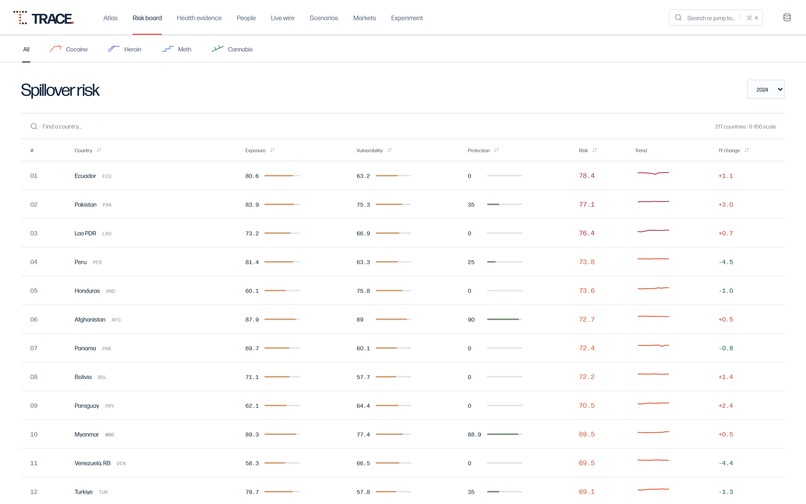The width and height of the screenshot is (806, 504).
Task: Click Pakistan's risk value 77.1
Action: click(587, 204)
